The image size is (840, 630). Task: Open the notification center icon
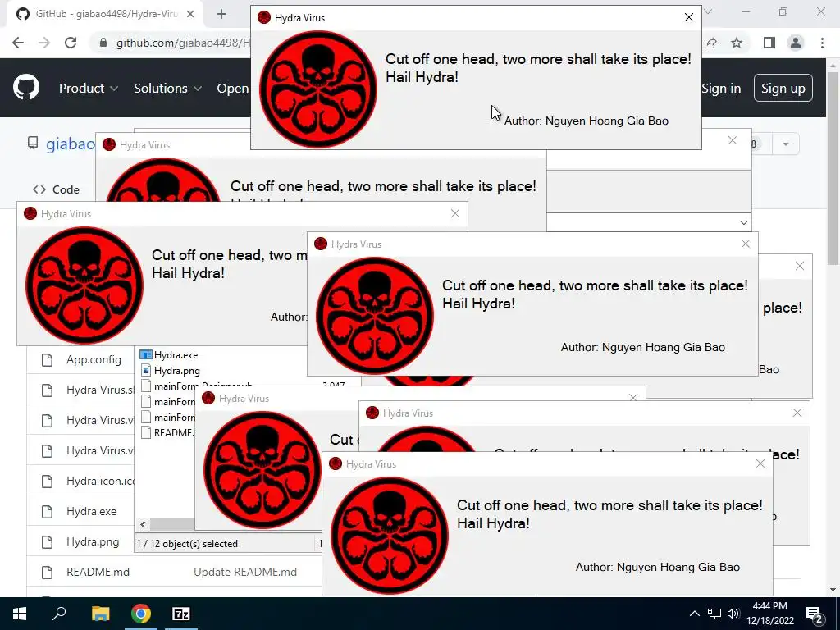(815, 614)
